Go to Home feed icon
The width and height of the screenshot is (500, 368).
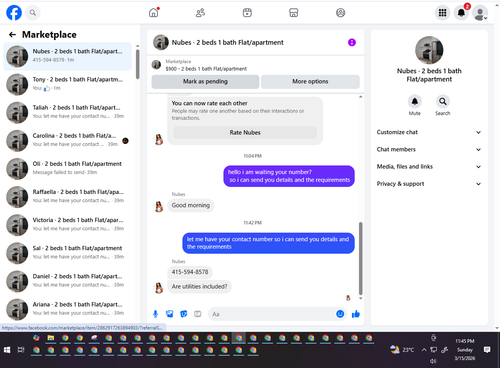coord(154,13)
